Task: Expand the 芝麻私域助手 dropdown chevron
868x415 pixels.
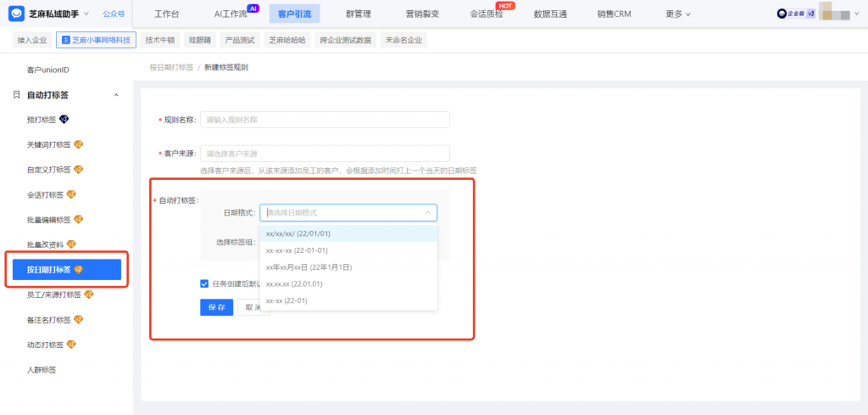Action: pos(86,14)
